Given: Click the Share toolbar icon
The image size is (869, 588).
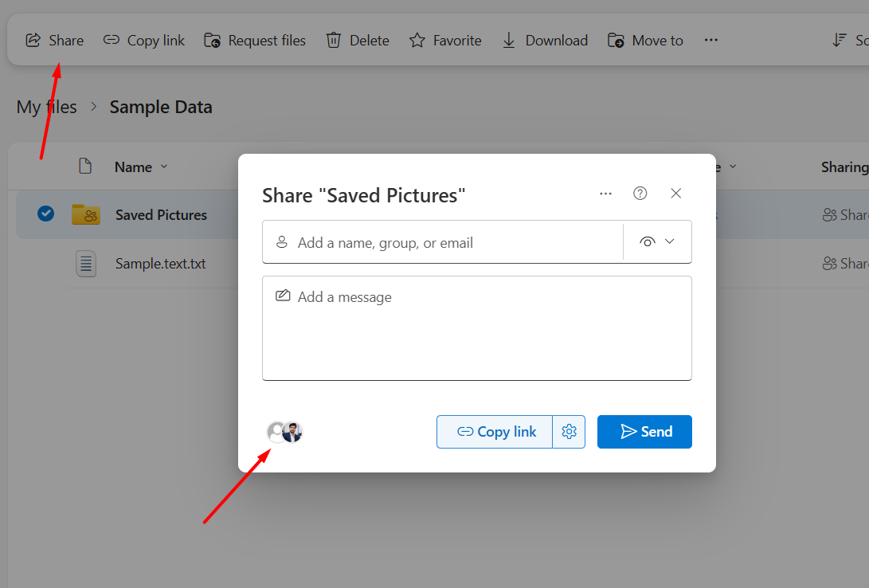Looking at the screenshot, I should 33,41.
